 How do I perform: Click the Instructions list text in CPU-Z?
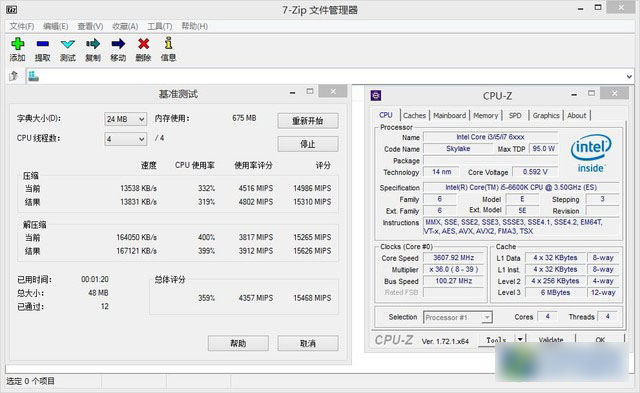(513, 226)
